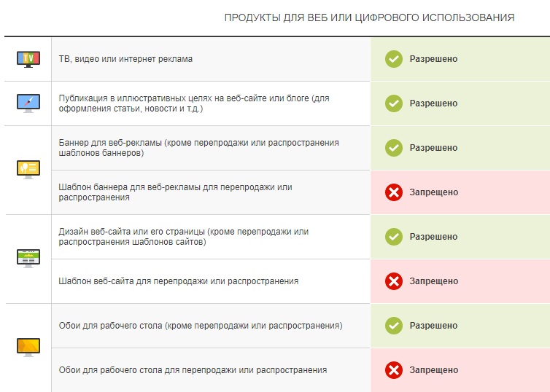Click the website design monitor icon
This screenshot has height=392, width=550.
28,258
